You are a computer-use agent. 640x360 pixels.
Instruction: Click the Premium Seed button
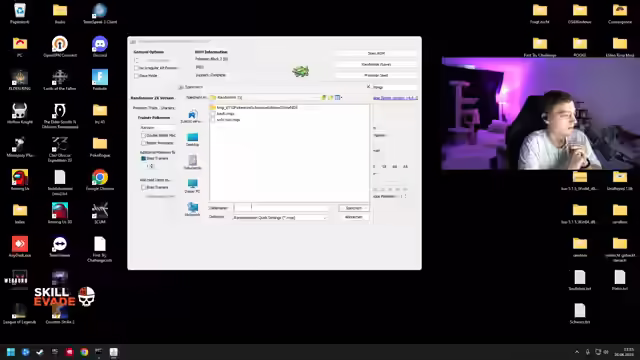point(376,76)
